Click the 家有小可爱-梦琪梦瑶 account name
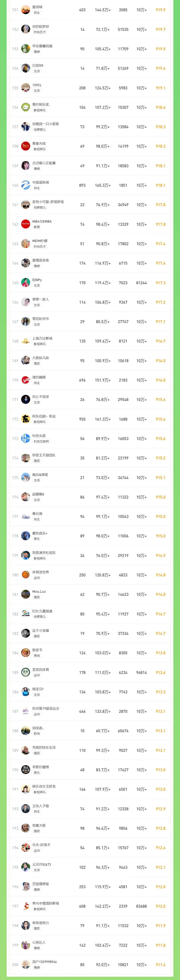The image size is (180, 980). 48,202
